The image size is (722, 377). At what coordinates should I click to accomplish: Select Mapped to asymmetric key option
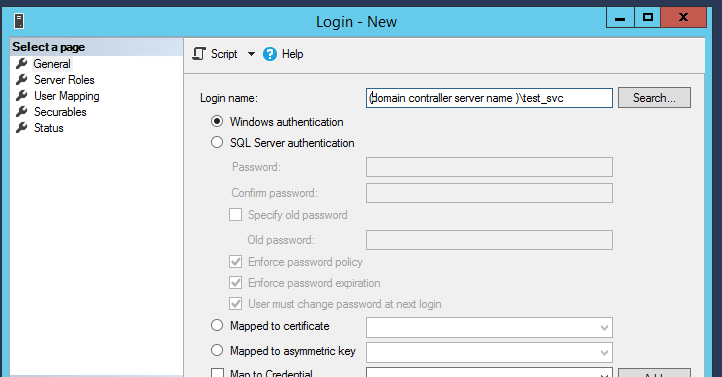pos(217,350)
